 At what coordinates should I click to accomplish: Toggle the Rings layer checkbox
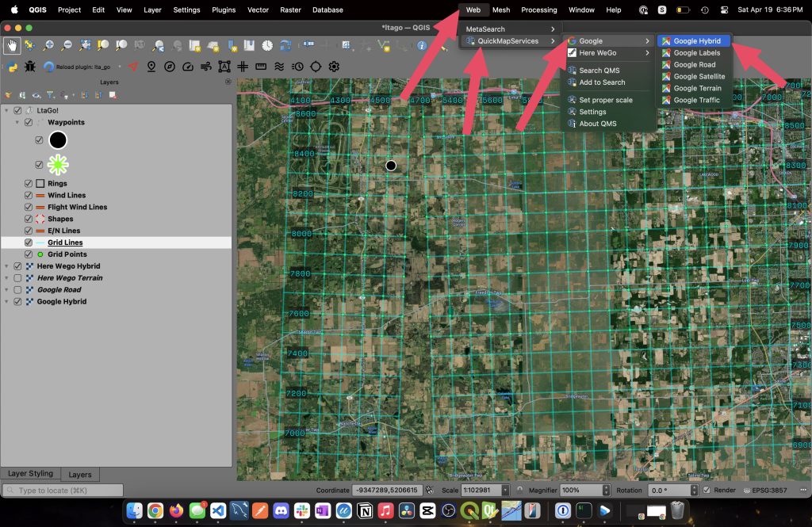pos(29,183)
